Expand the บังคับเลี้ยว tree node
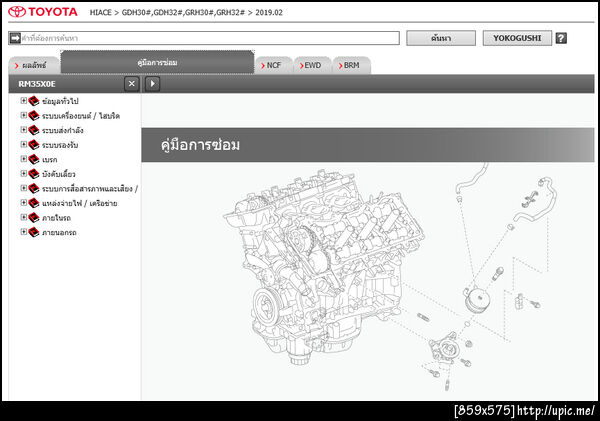This screenshot has width=600, height=421. coord(23,173)
